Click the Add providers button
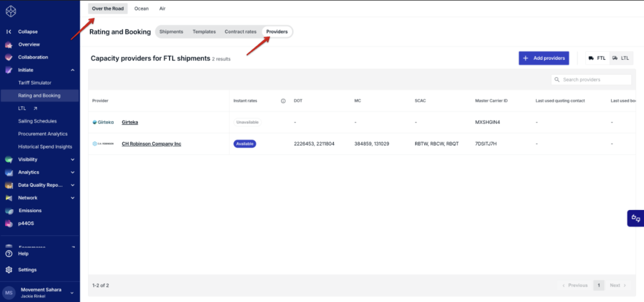644x302 pixels. click(x=544, y=58)
